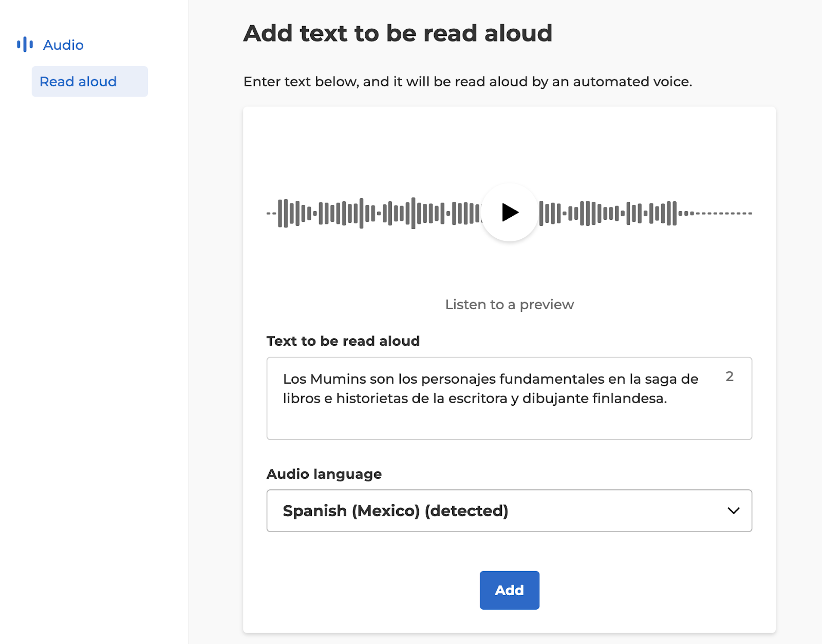
Task: Click the "Listen to a preview" caption
Action: click(x=509, y=305)
